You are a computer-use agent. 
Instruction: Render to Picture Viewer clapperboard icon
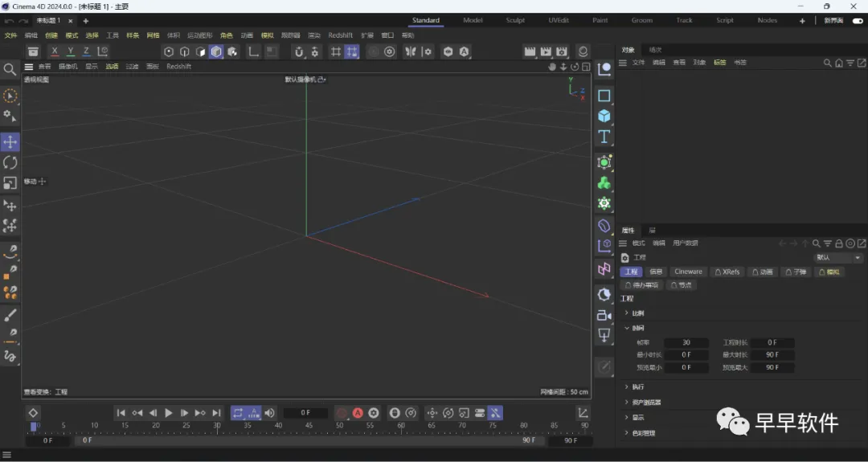tap(546, 51)
